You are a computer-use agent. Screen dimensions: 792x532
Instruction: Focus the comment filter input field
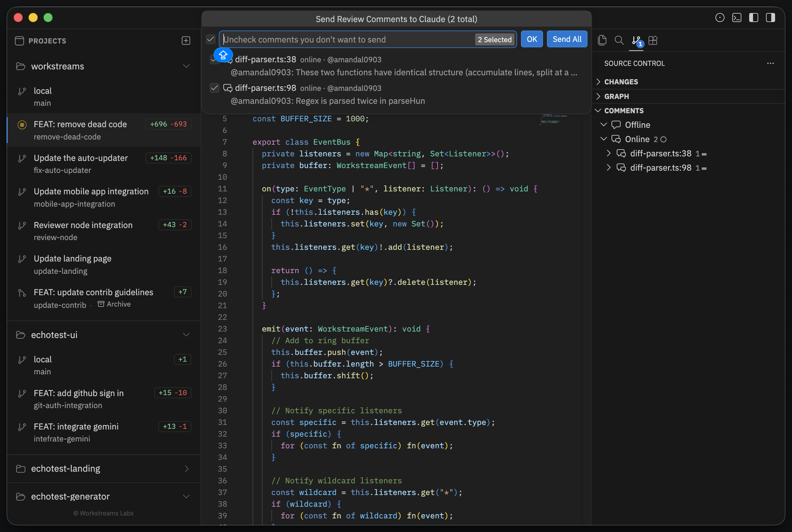click(346, 40)
